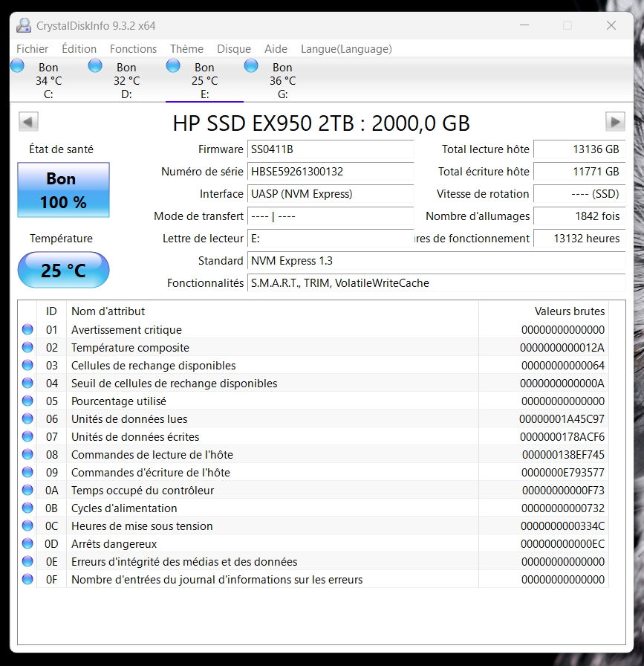Click raw value 000000000000EC

562,544
